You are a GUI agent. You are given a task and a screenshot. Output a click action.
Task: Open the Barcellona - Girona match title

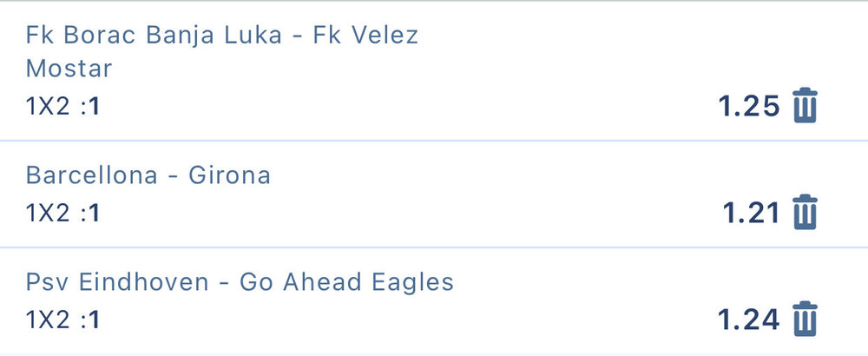[148, 176]
